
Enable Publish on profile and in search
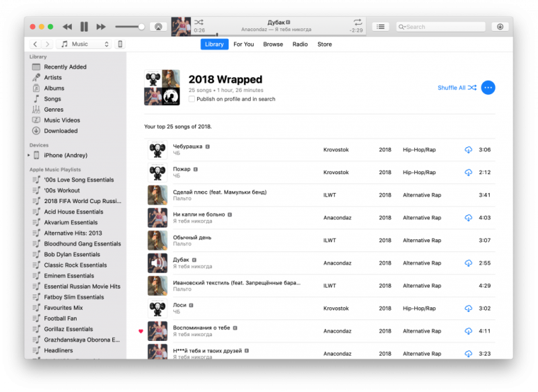coord(192,99)
